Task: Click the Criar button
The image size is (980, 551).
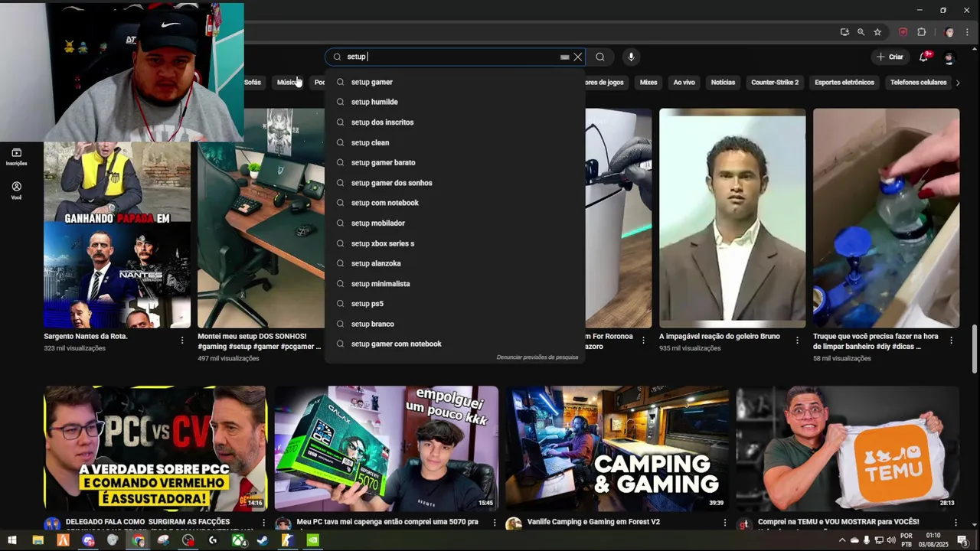Action: (x=890, y=57)
